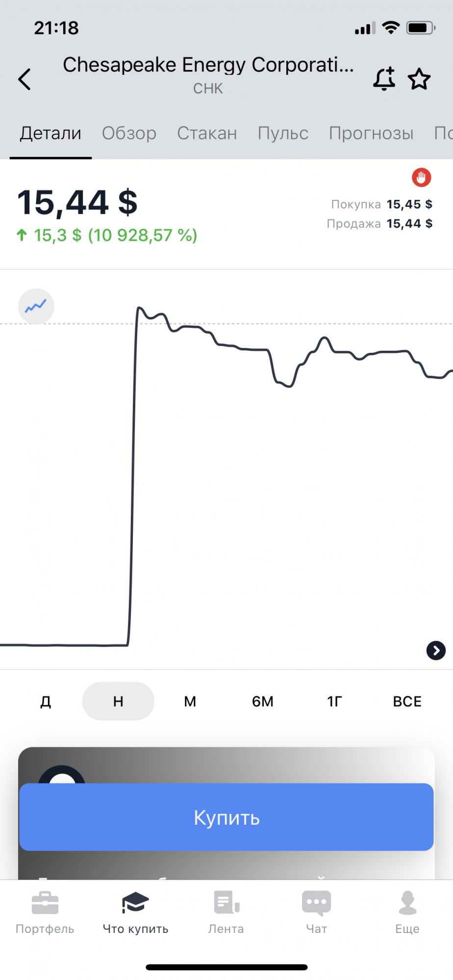Open Еще profile icon
Image resolution: width=453 pixels, height=980 pixels.
pos(407,912)
